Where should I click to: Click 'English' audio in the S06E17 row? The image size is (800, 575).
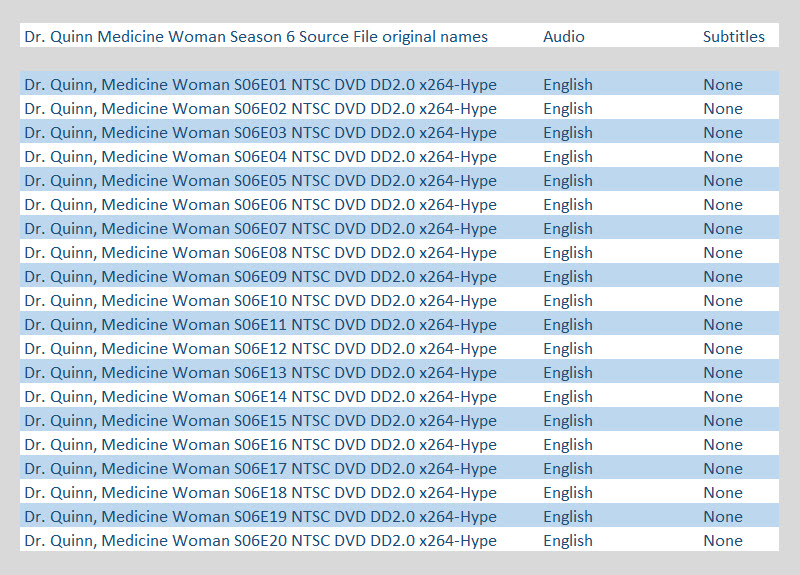tap(568, 468)
